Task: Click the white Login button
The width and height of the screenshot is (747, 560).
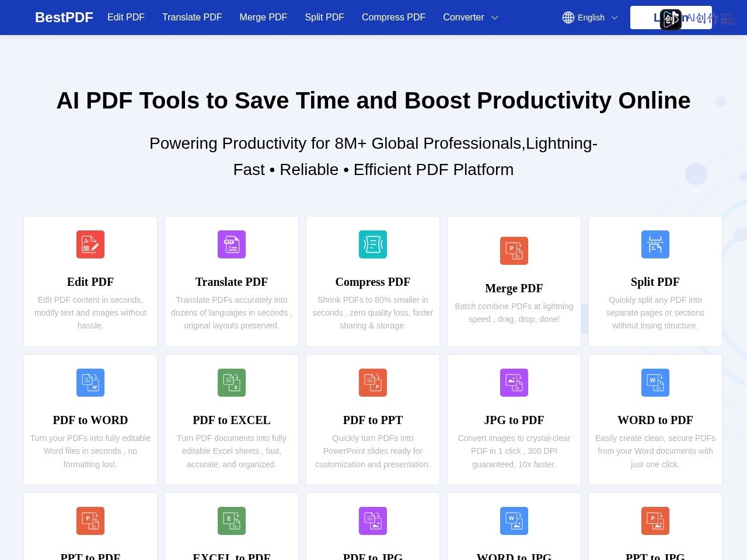Action: point(671,17)
